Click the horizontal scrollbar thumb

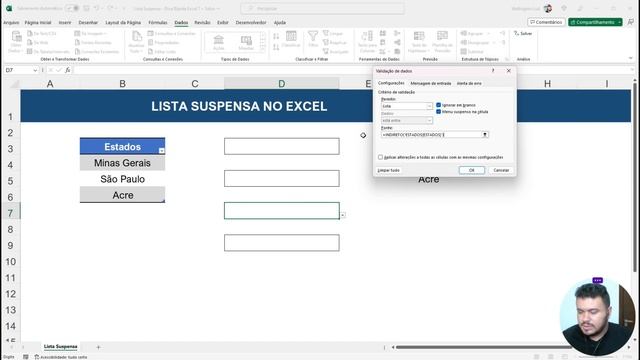(x=484, y=347)
